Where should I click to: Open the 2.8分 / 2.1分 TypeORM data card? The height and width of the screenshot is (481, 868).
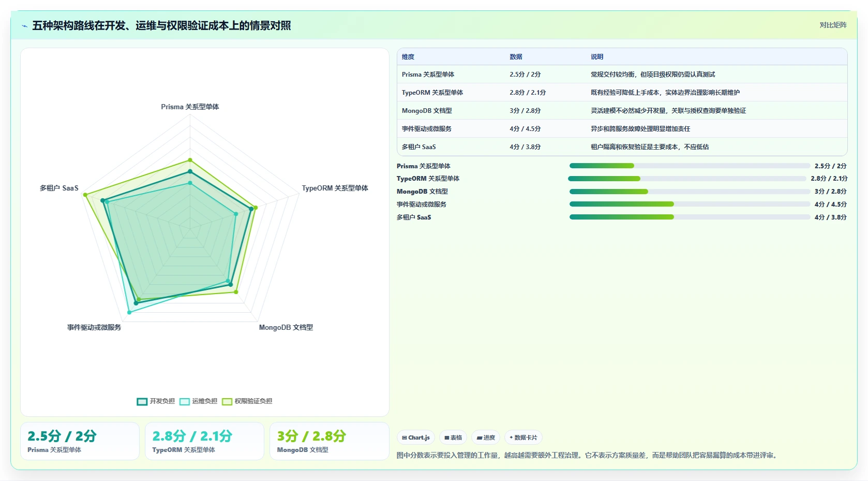tap(204, 441)
